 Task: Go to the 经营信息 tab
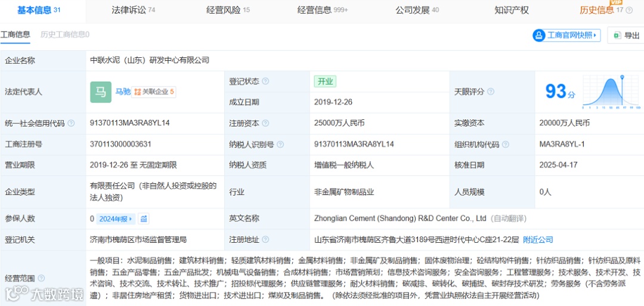click(323, 10)
